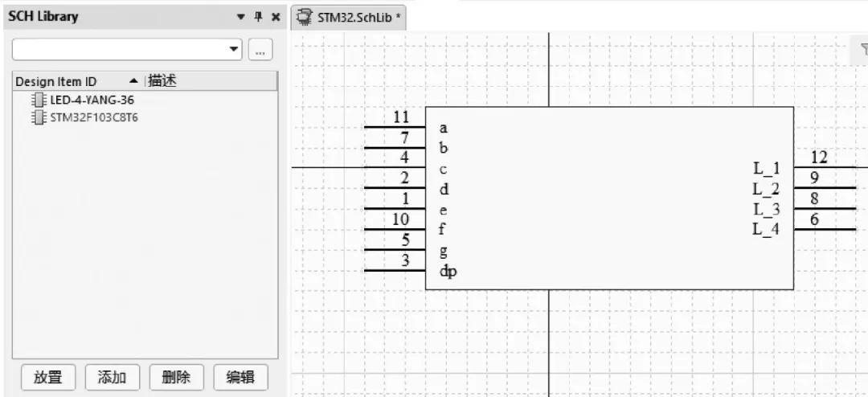Click into the component filter text field

point(121,50)
